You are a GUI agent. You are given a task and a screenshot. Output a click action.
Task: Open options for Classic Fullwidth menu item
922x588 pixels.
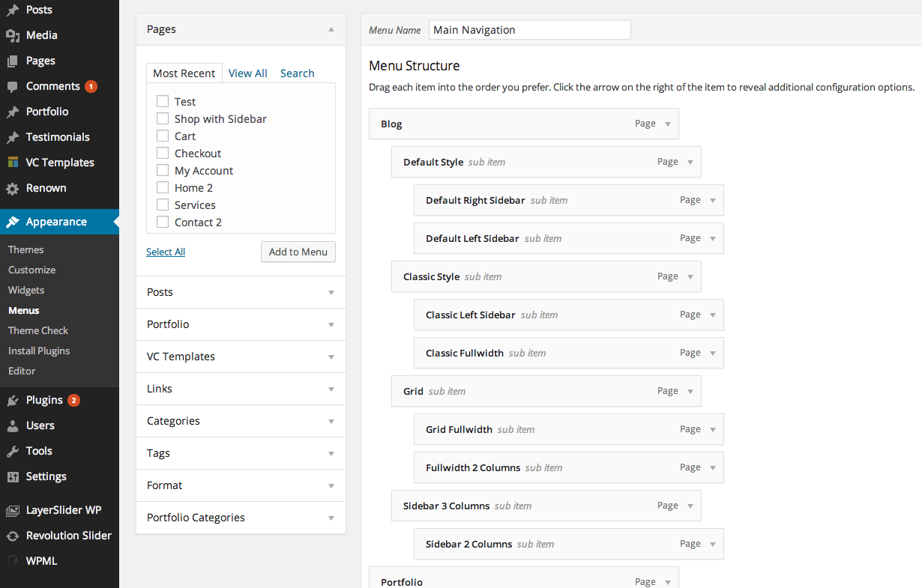[713, 353]
